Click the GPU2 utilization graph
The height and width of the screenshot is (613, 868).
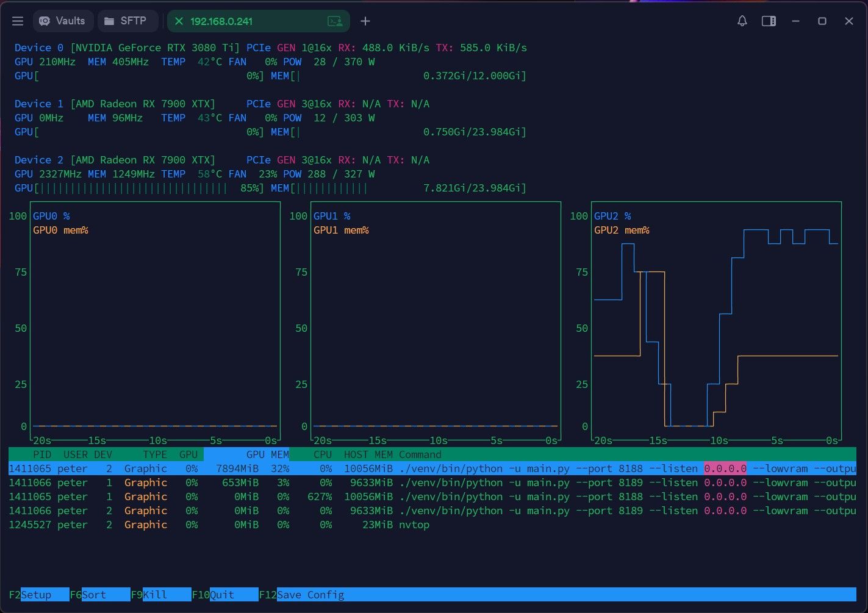[x=716, y=321]
